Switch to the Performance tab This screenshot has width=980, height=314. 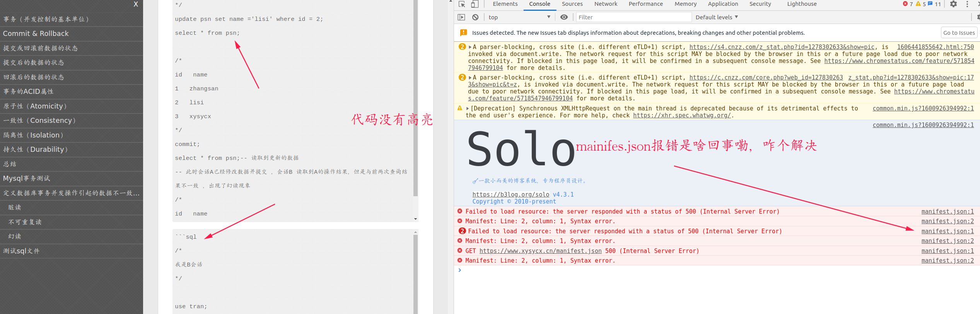[645, 4]
